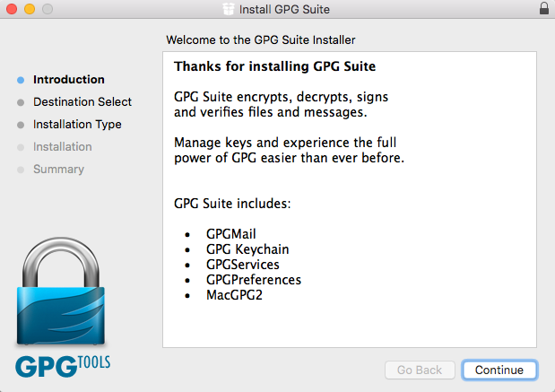Click the bullet next to Installation Type
The image size is (555, 392).
21,125
